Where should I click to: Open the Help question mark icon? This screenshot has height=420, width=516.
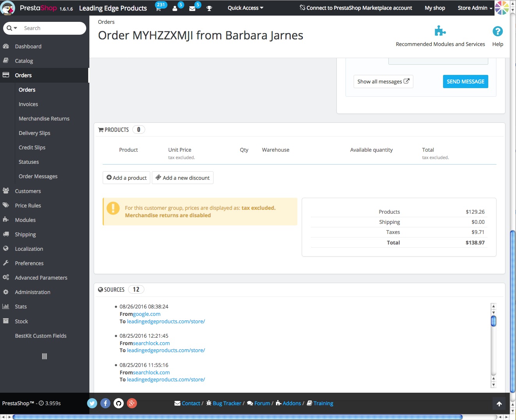click(x=498, y=31)
